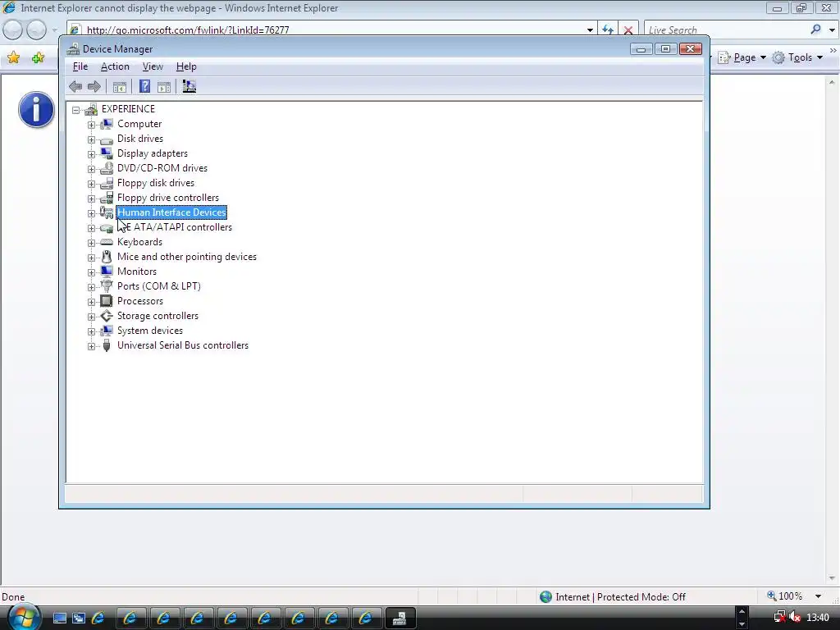The image size is (840, 630).
Task: Click the Switch between windows quick launch icon
Action: click(78, 619)
